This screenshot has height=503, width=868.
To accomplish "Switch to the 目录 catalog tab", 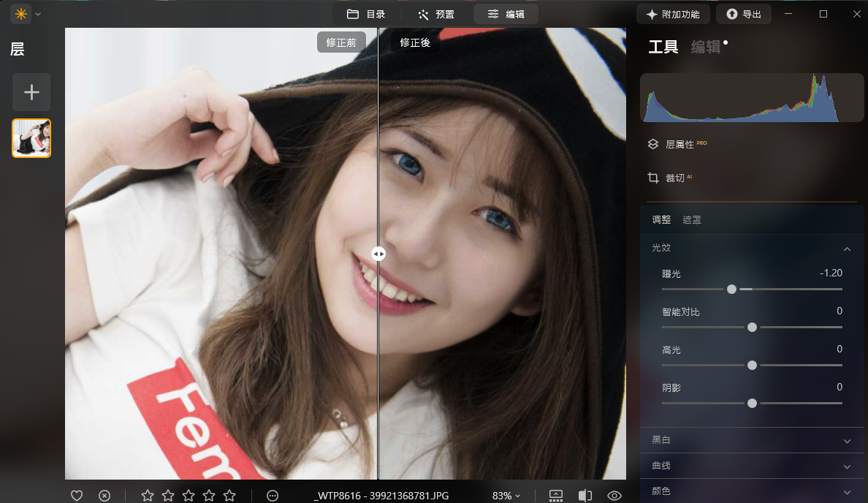I will pos(365,14).
